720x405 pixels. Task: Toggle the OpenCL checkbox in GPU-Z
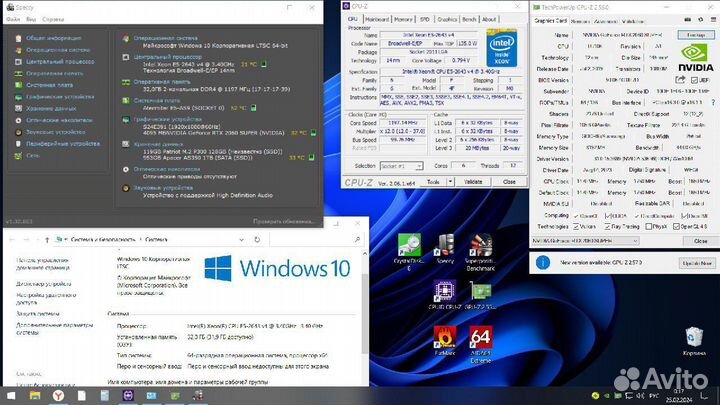click(x=576, y=215)
